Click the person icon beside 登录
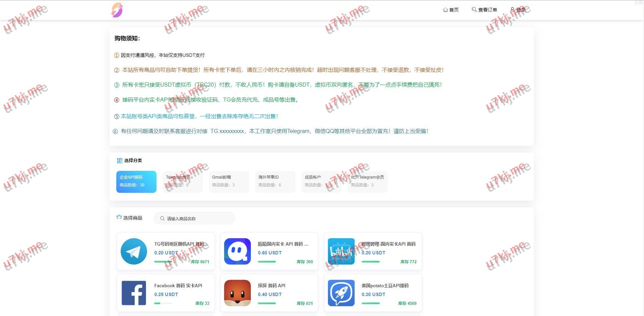 tap(512, 10)
